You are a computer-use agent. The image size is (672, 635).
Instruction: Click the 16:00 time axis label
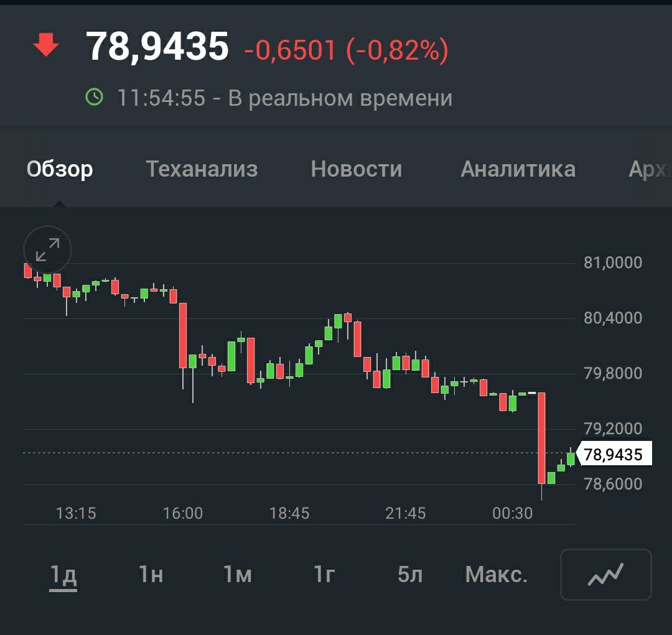(x=183, y=513)
